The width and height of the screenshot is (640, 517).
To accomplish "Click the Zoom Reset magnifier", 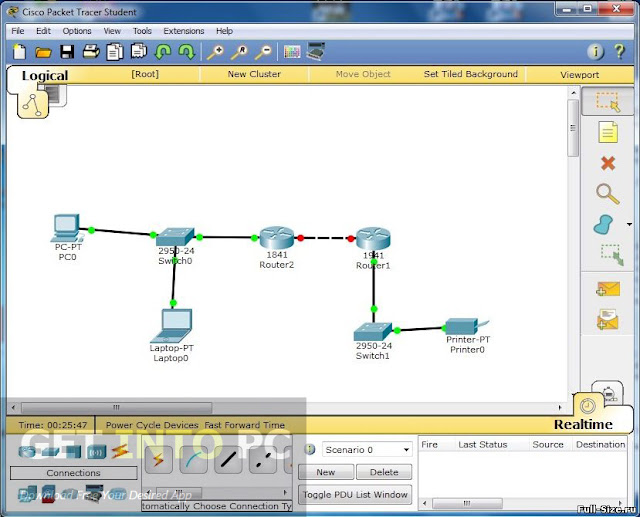I will (x=240, y=52).
